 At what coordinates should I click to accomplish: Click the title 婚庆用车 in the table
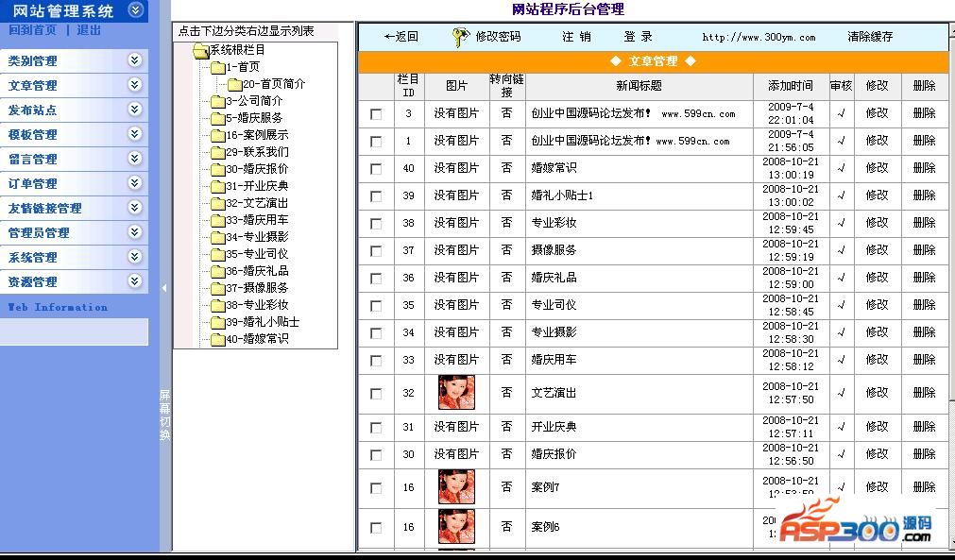[554, 360]
